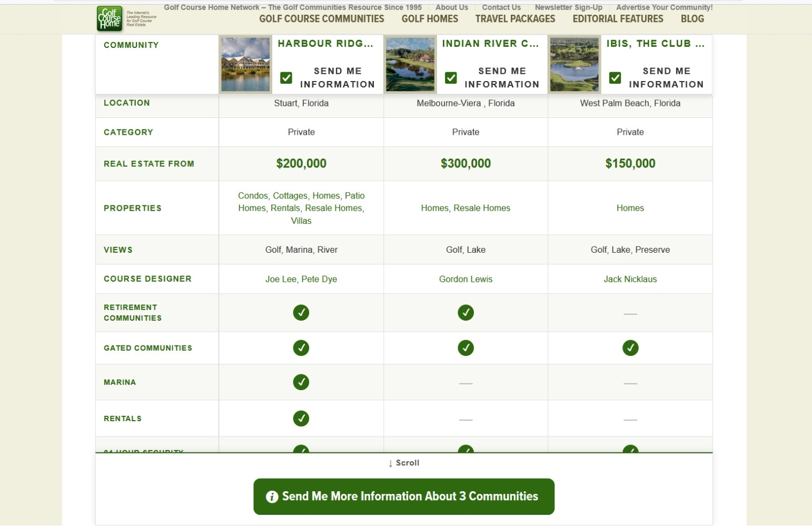Open the Golf Course Communities dropdown
Viewport: 812px width, 526px height.
[x=321, y=18]
